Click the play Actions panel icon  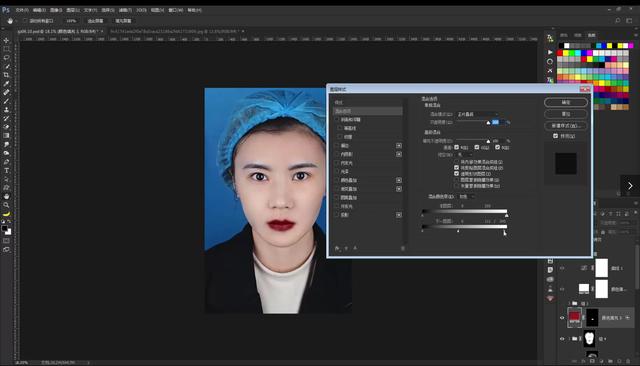click(550, 52)
